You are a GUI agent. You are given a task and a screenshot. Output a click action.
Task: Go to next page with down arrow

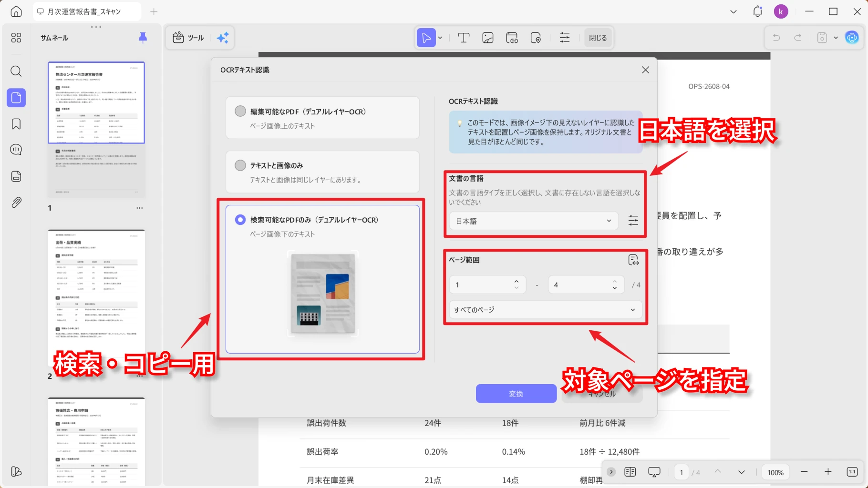[741, 472]
